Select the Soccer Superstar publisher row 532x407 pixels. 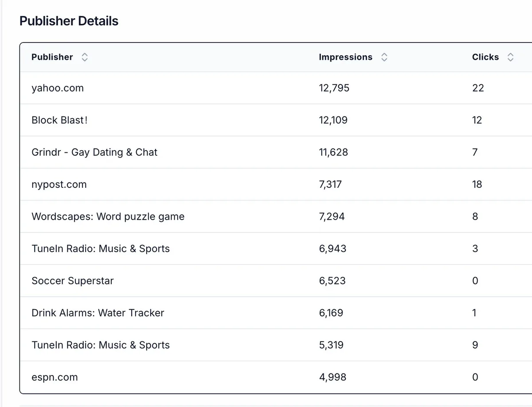tap(72, 281)
